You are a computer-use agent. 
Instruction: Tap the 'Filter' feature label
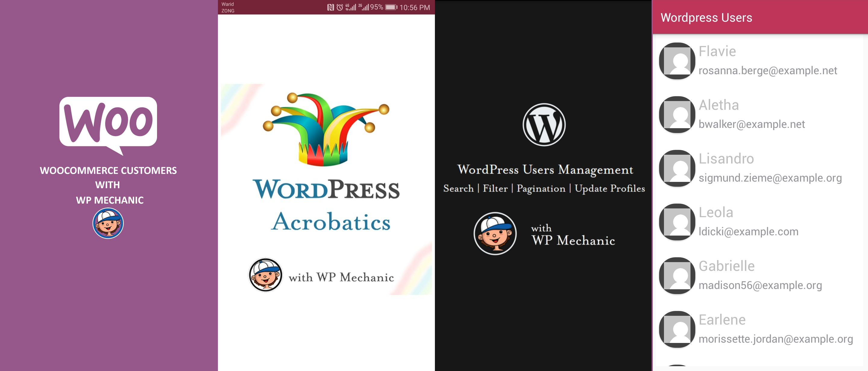495,189
